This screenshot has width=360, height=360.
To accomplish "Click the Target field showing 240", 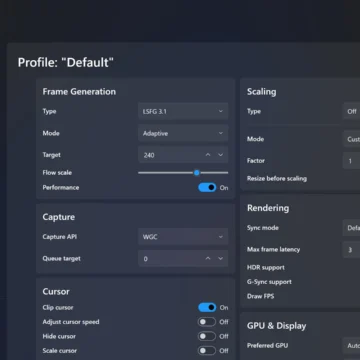I will (183, 155).
